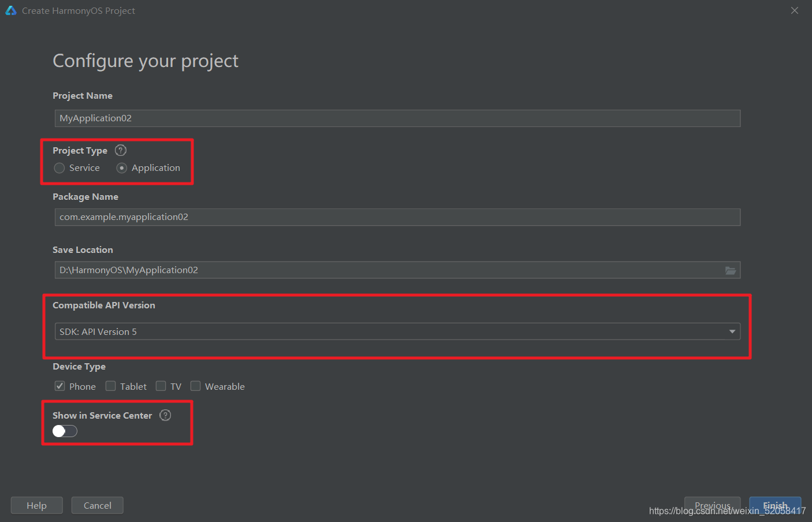Go back with the Previous button
This screenshot has height=522, width=812.
click(x=712, y=505)
